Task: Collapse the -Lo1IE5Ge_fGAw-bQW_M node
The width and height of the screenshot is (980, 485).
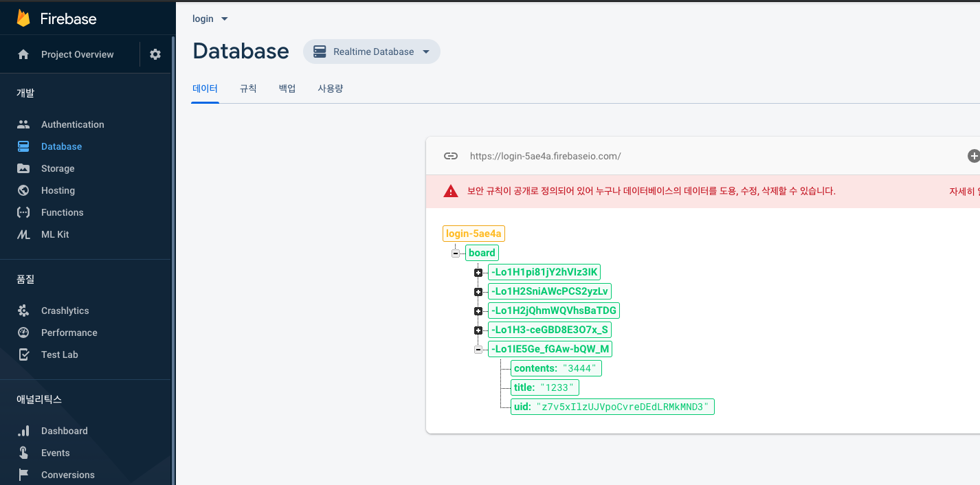Action: click(x=478, y=350)
